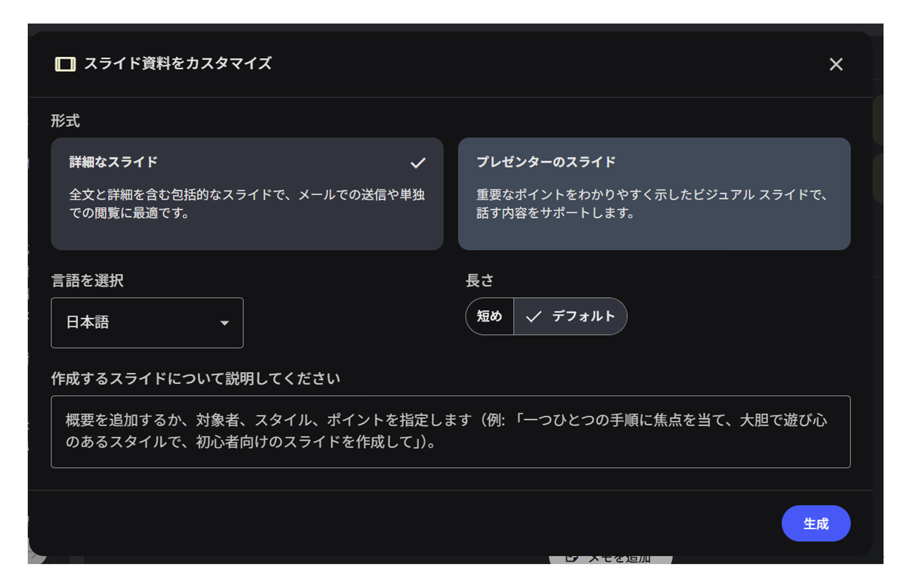Viewport: 912px width, 588px height.
Task: Click the slide deck icon in the dialog title
Action: click(x=65, y=64)
